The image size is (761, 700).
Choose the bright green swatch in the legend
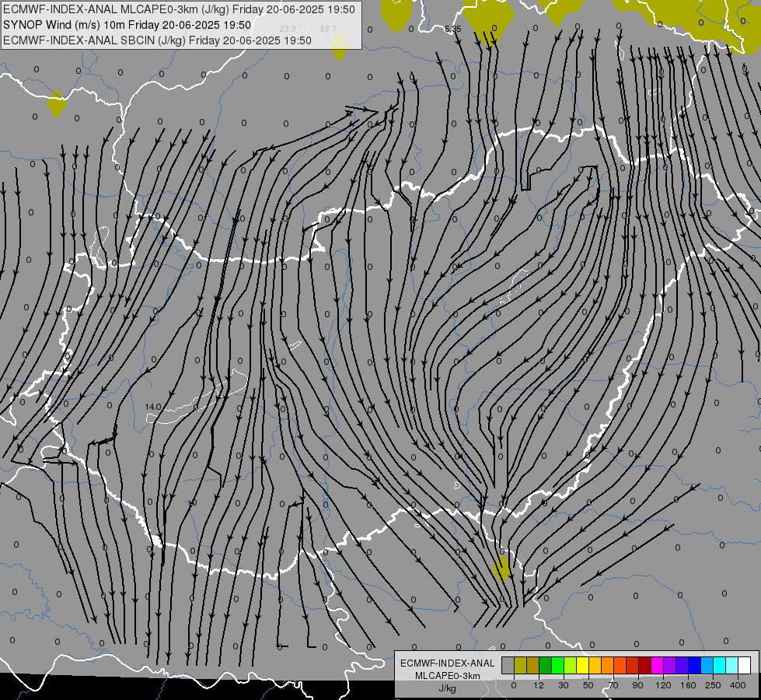point(557,665)
